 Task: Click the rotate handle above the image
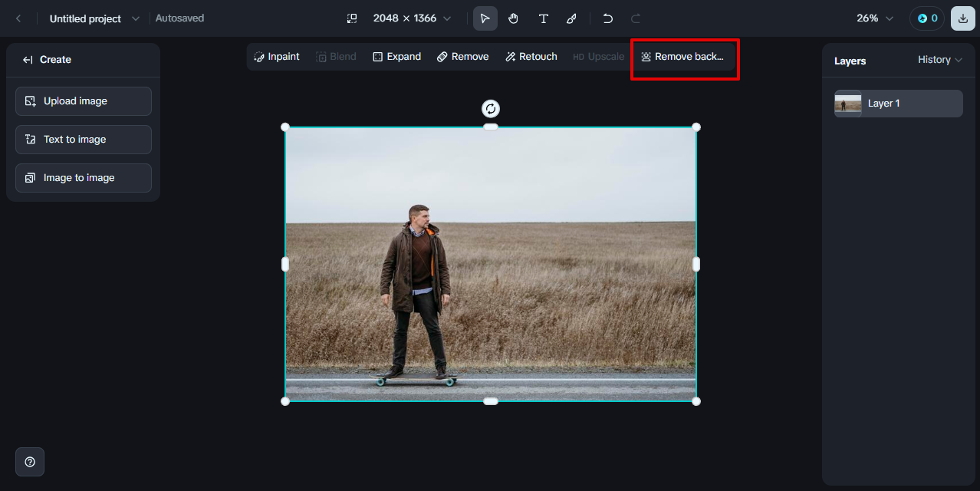pyautogui.click(x=491, y=109)
